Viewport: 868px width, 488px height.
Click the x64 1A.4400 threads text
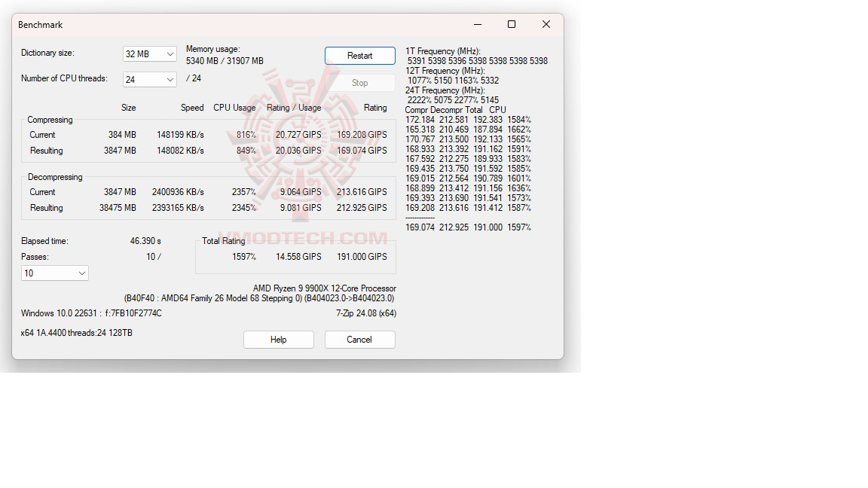[76, 333]
